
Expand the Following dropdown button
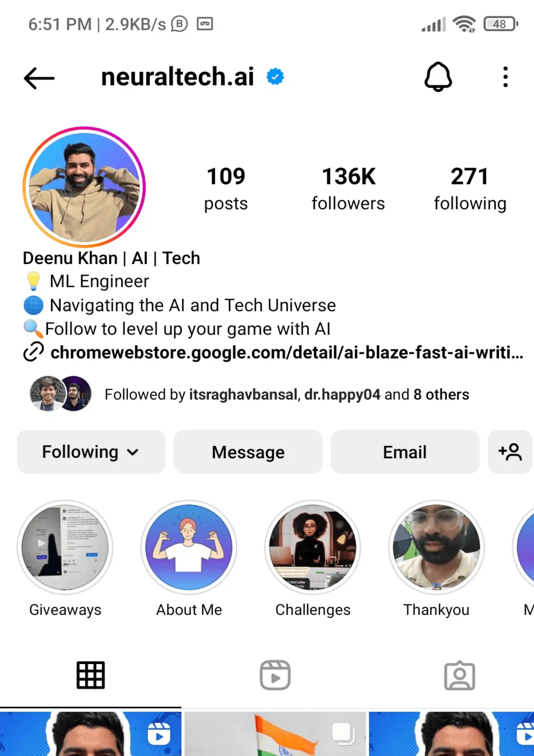click(91, 452)
